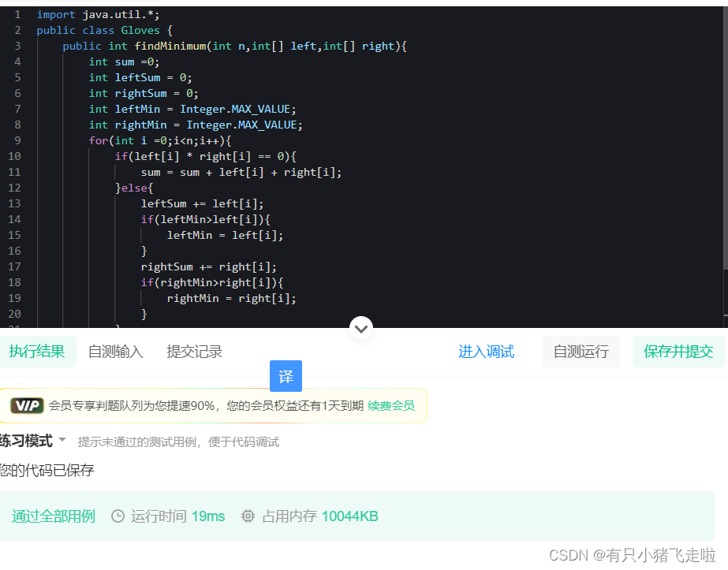Click the 进入调试 link
The height and width of the screenshot is (570, 728).
click(x=486, y=352)
